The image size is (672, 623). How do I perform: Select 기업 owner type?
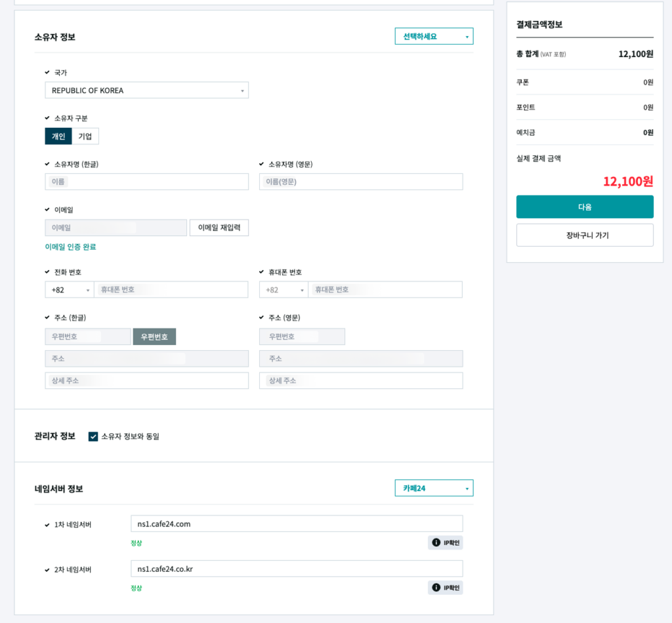pyautogui.click(x=85, y=136)
